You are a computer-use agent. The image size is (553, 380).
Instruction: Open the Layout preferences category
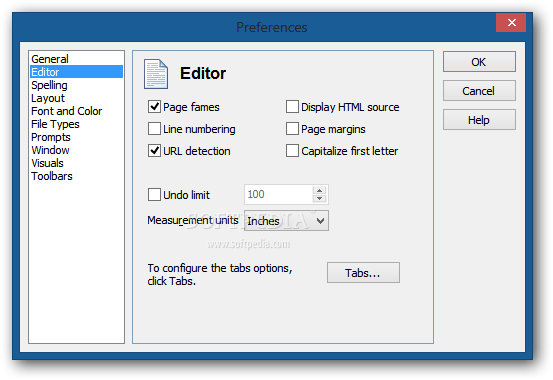(x=77, y=98)
